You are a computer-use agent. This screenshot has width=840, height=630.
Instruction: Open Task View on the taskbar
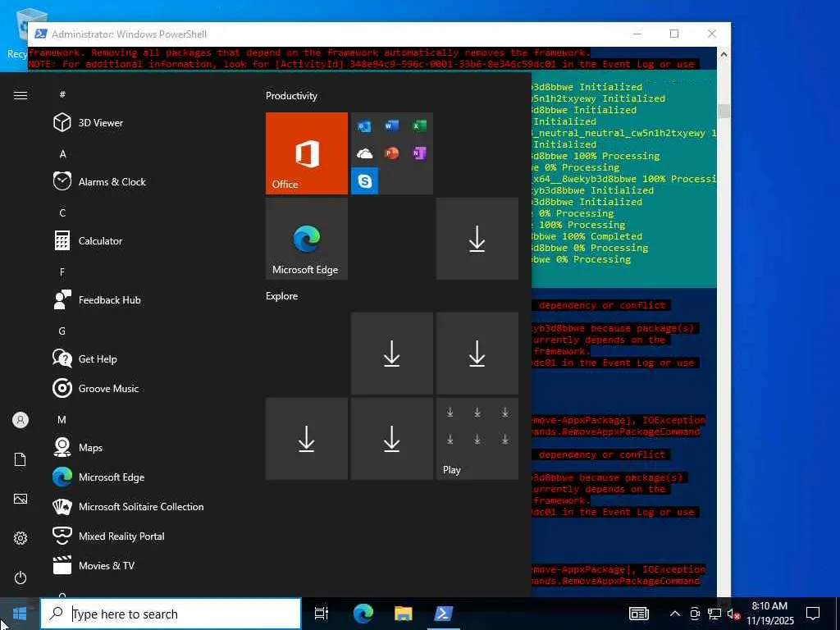point(322,614)
